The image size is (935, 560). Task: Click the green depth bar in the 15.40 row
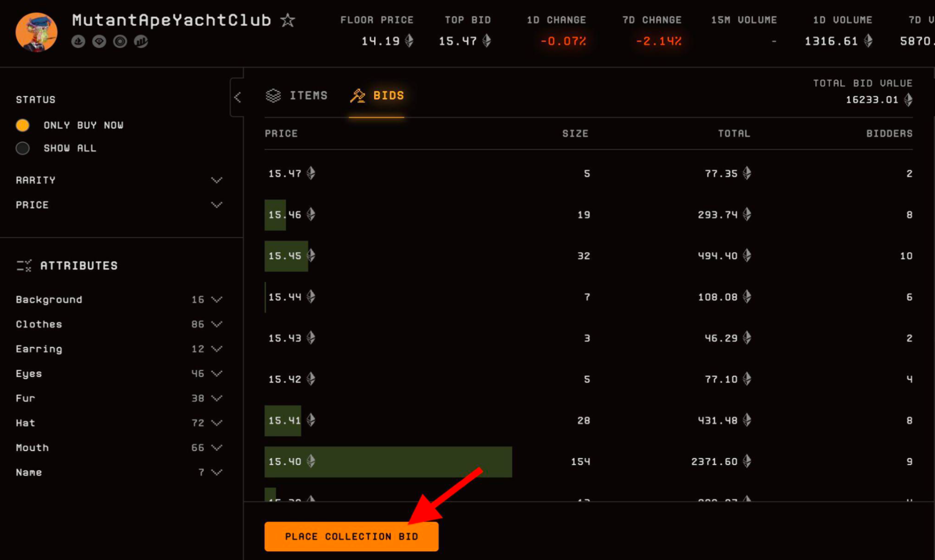(x=388, y=462)
